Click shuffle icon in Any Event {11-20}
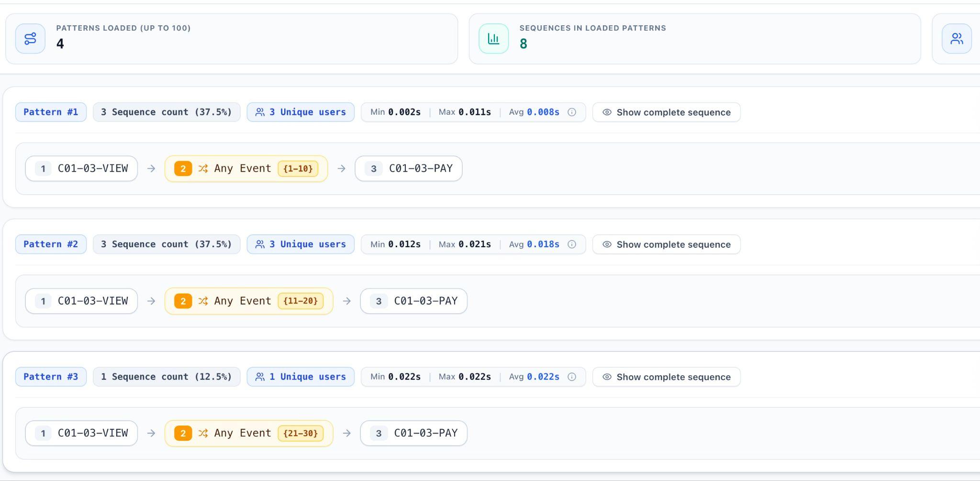The height and width of the screenshot is (481, 980). pyautogui.click(x=203, y=301)
